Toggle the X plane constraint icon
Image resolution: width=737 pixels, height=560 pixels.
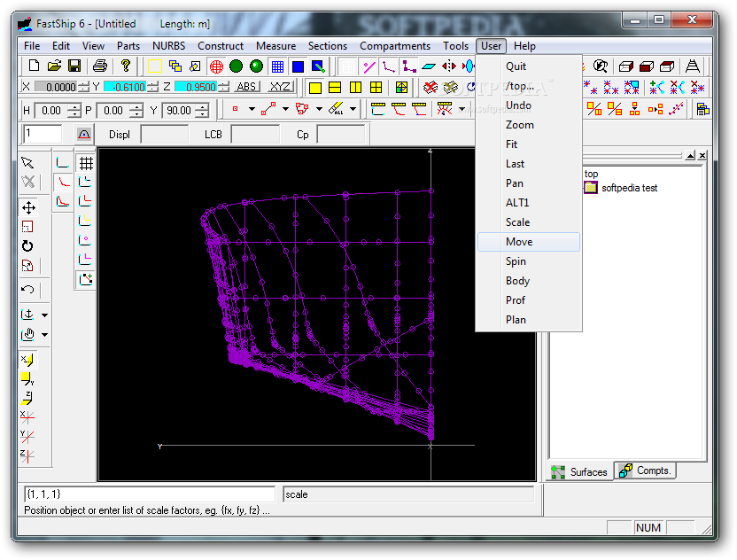27,360
